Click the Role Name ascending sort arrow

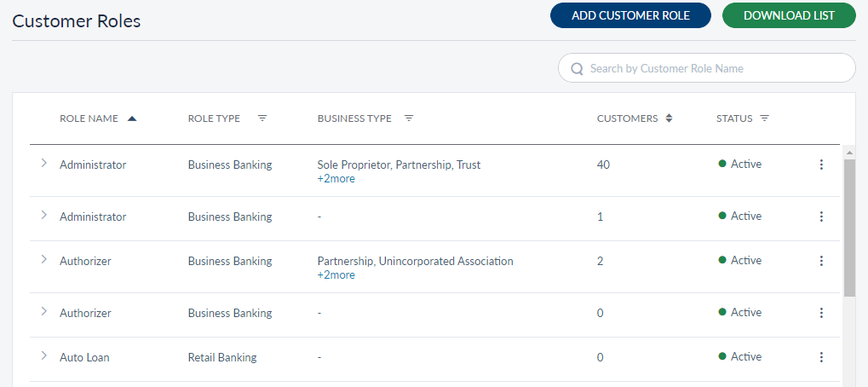(x=132, y=118)
